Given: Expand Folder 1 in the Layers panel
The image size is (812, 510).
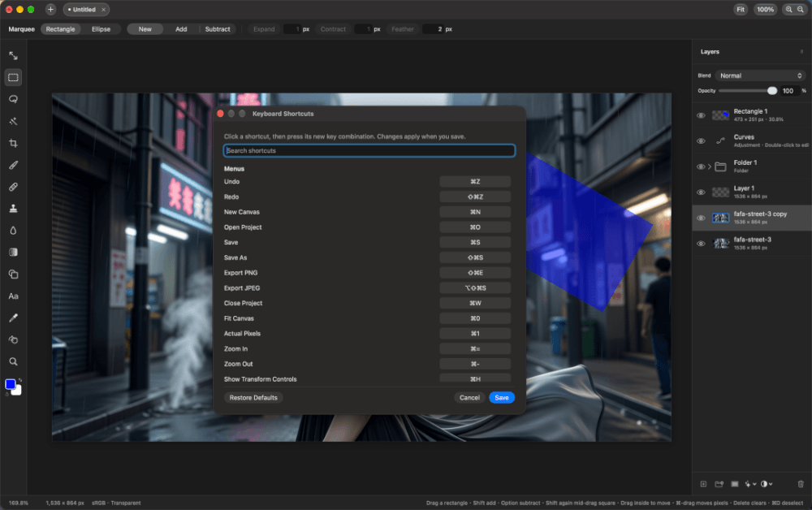Looking at the screenshot, I should pyautogui.click(x=710, y=166).
